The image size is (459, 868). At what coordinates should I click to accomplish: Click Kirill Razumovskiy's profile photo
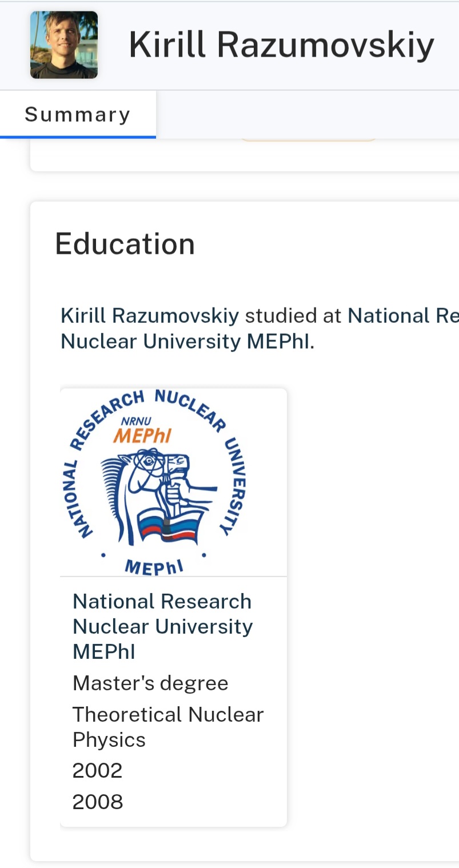coord(63,45)
